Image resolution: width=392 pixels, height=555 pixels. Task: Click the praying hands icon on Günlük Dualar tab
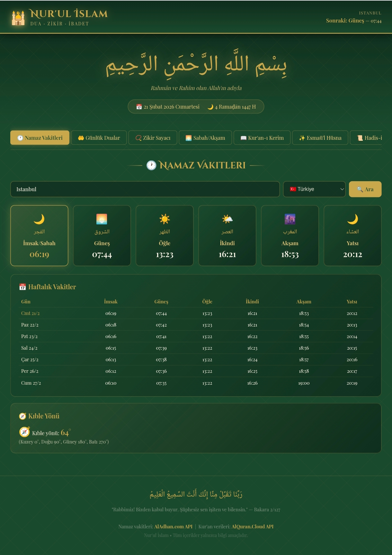click(81, 138)
